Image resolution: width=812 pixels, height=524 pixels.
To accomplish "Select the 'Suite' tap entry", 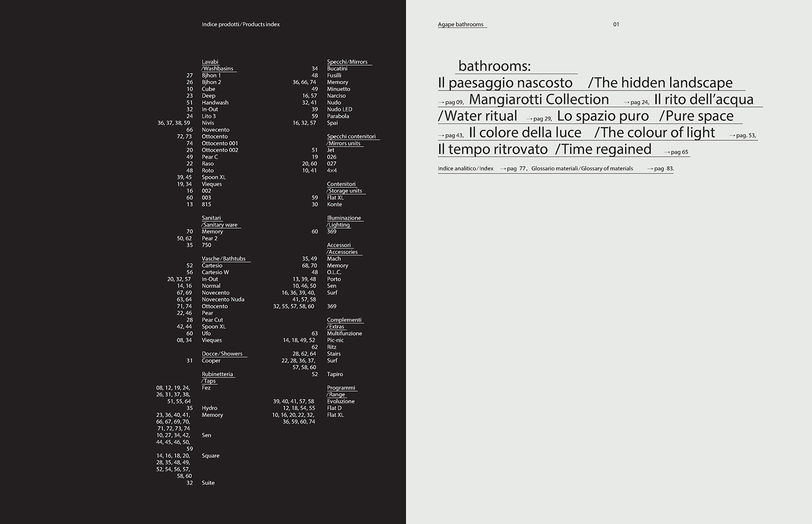I will click(x=208, y=483).
